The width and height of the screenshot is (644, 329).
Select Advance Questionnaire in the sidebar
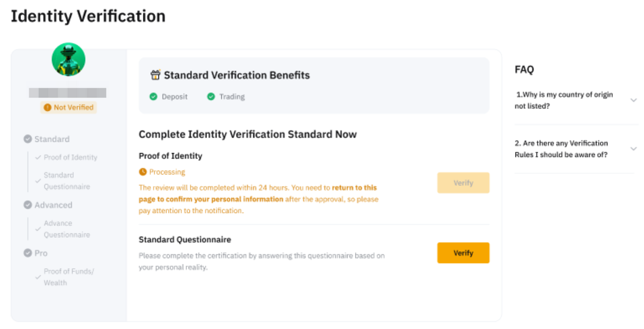point(67,229)
